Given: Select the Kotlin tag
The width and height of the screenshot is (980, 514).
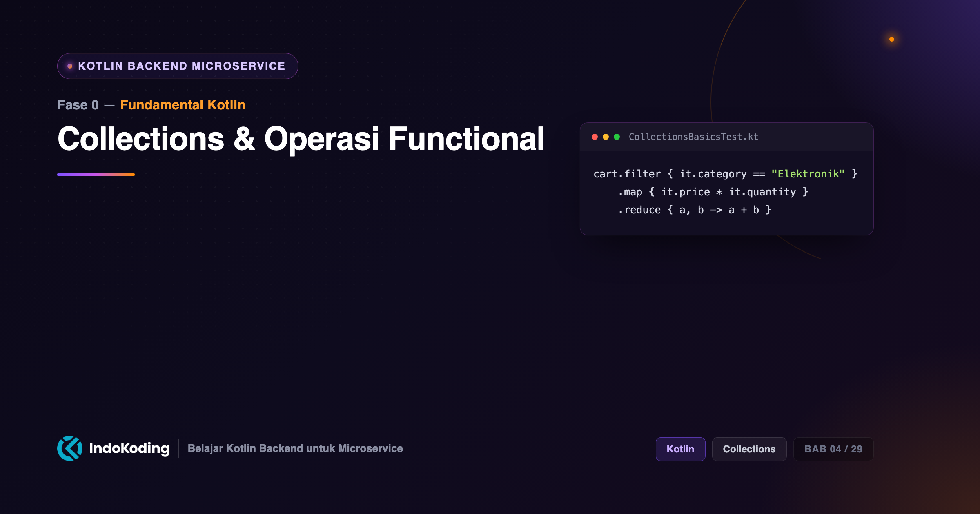Looking at the screenshot, I should coord(680,449).
